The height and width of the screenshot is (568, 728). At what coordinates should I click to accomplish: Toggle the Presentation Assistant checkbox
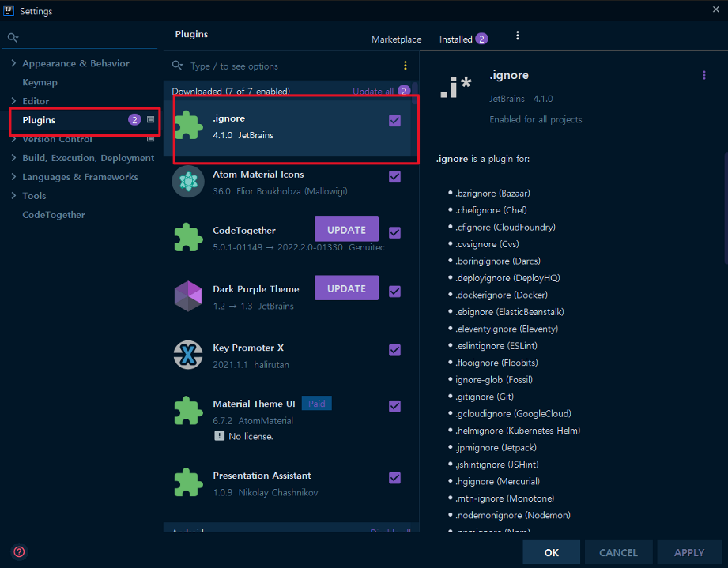coord(394,478)
